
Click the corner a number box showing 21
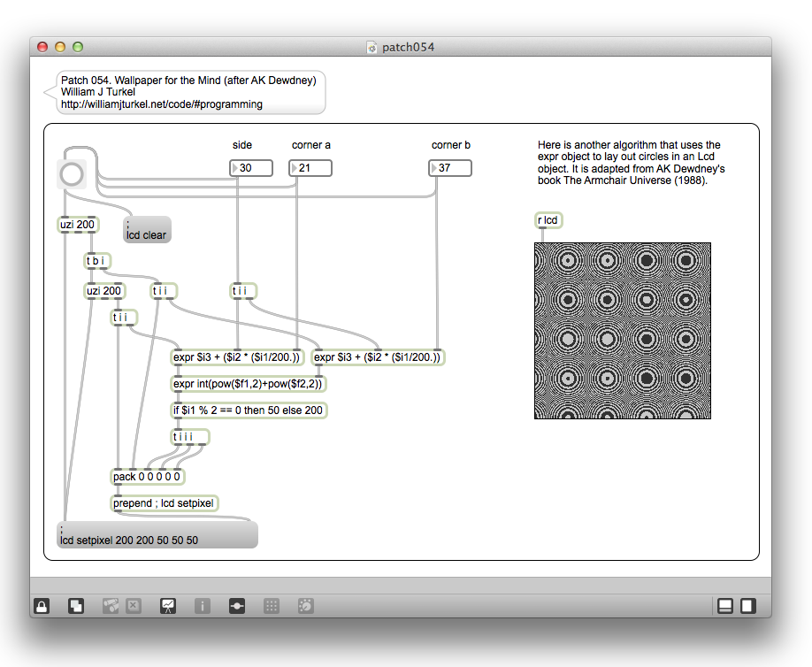pyautogui.click(x=311, y=168)
